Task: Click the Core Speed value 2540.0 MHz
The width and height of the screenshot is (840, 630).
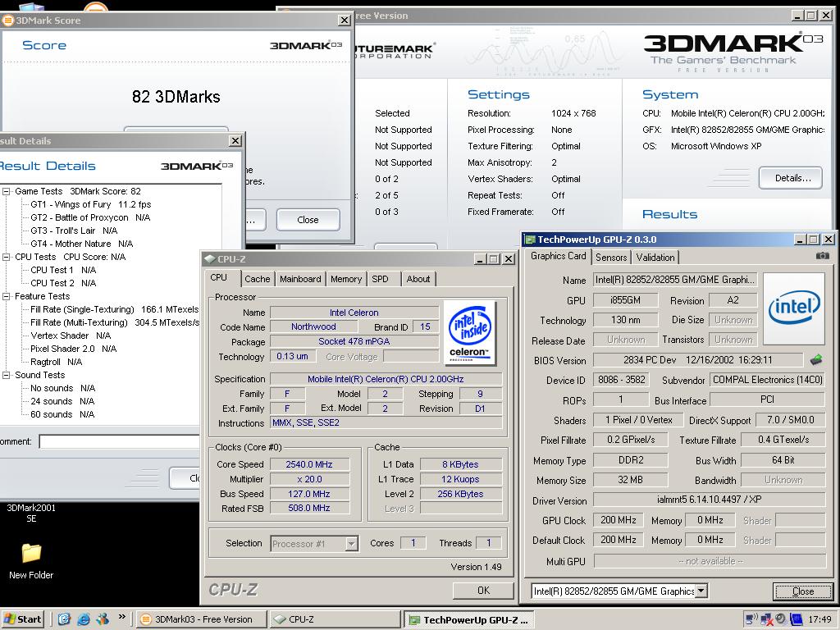Action: pos(309,464)
